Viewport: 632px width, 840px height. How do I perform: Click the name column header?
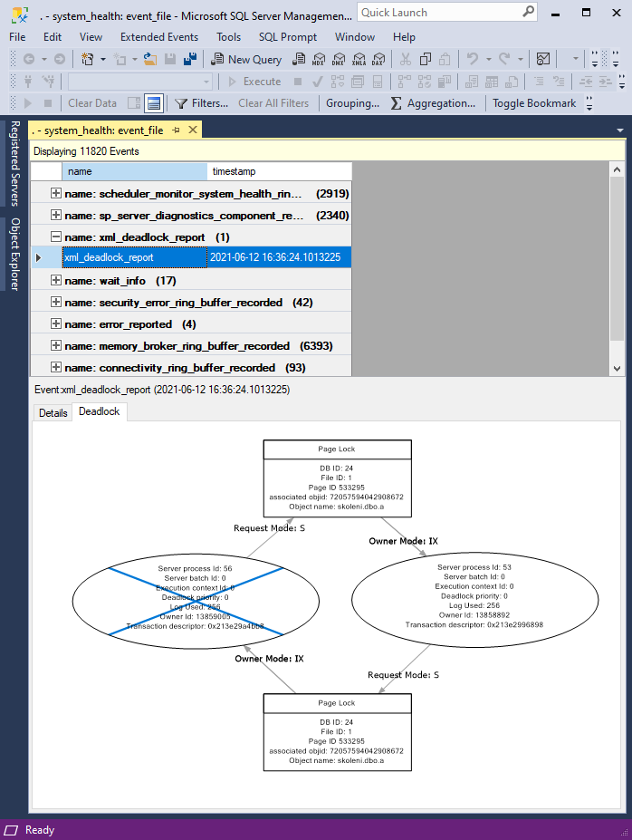point(134,171)
